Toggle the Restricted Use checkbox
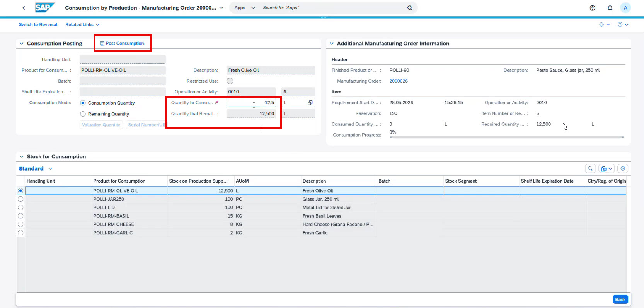The image size is (644, 308). click(x=230, y=81)
